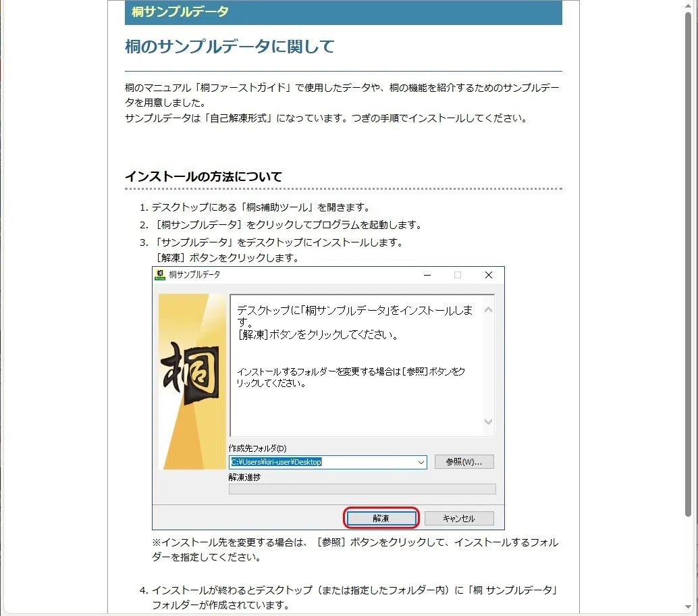
Task: Click the page vertical scrollbar thumb
Action: (688, 265)
